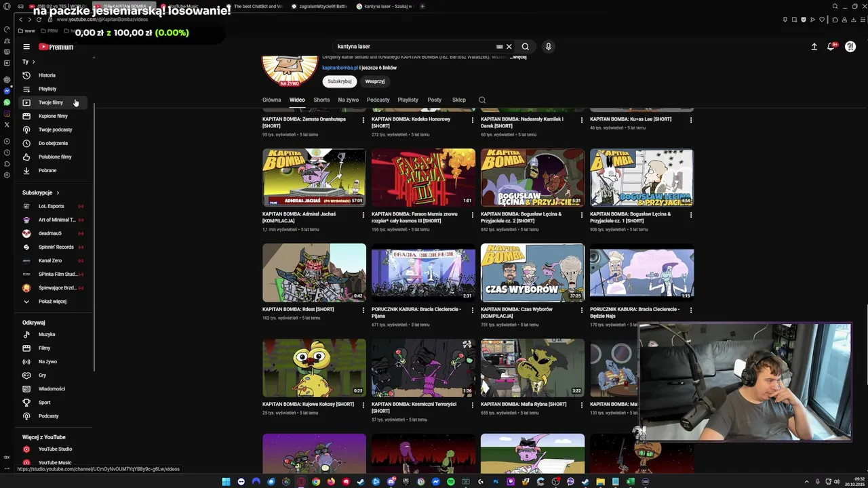This screenshot has height=488, width=868.
Task: Switch to the Shorts channel tab
Action: (x=321, y=100)
